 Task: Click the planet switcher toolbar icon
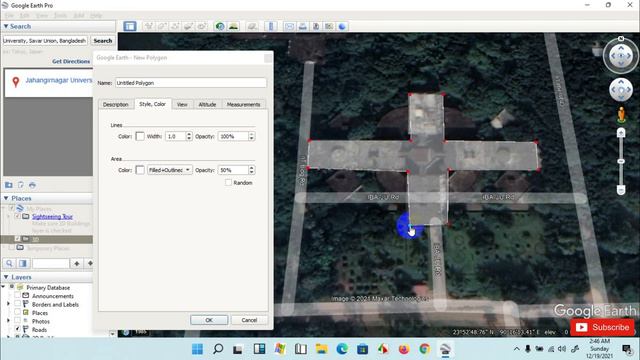point(252,26)
